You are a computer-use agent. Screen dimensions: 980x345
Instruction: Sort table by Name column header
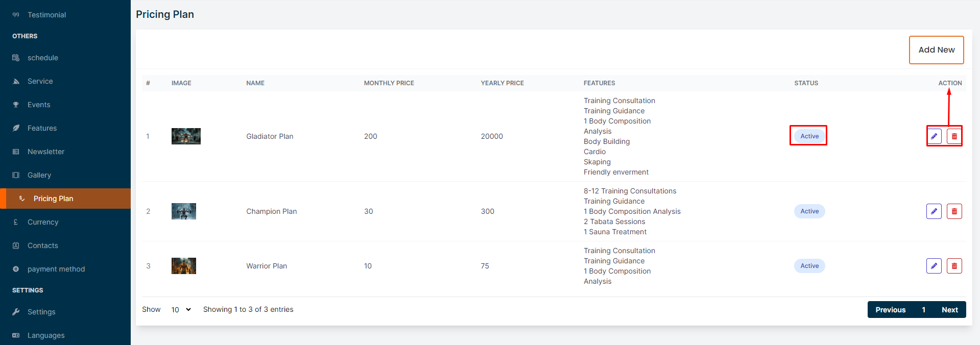(x=255, y=83)
